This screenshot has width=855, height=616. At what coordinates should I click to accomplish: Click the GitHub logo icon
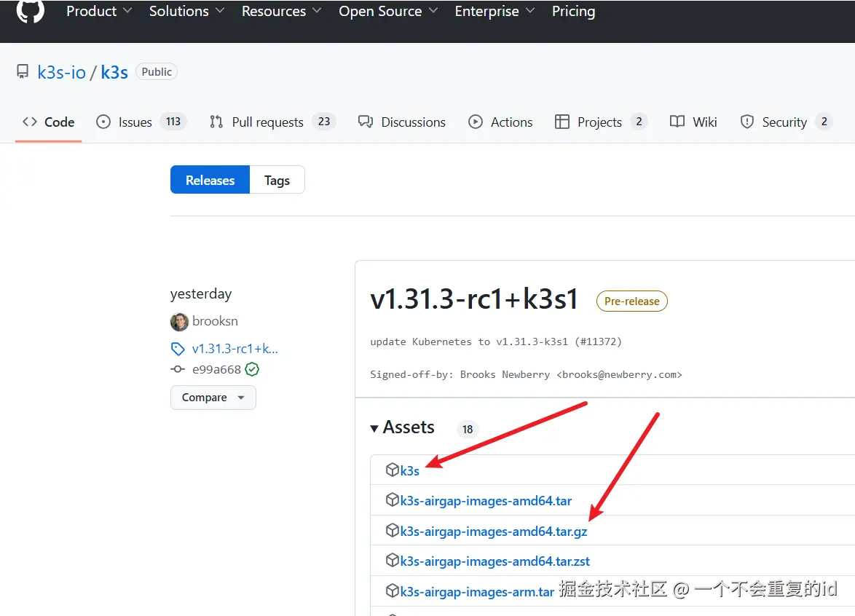[x=30, y=11]
